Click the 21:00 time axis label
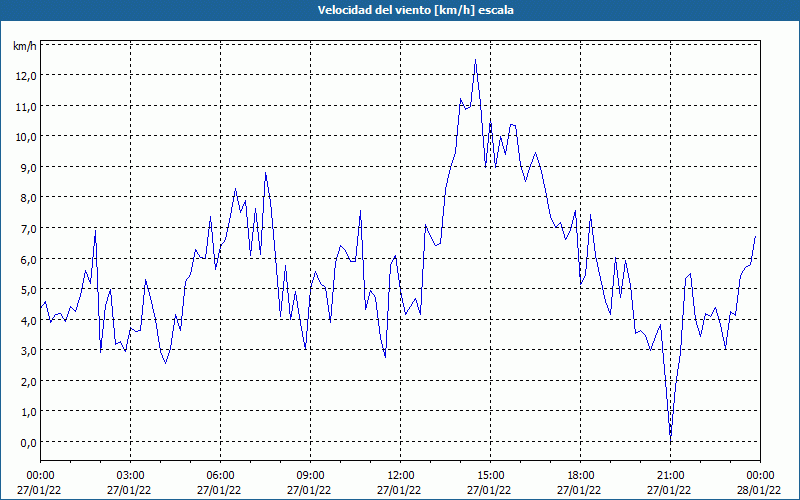This screenshot has height=500, width=800. click(x=670, y=476)
